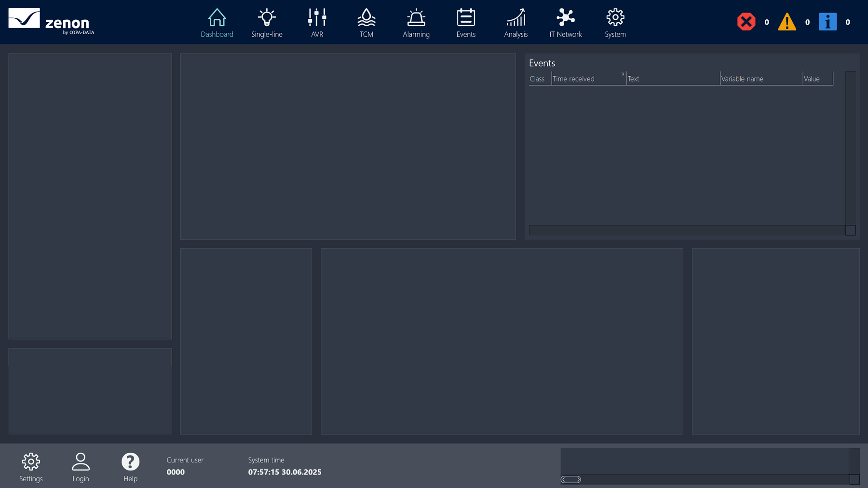Click the Events list vertical scrollbar

click(x=850, y=148)
